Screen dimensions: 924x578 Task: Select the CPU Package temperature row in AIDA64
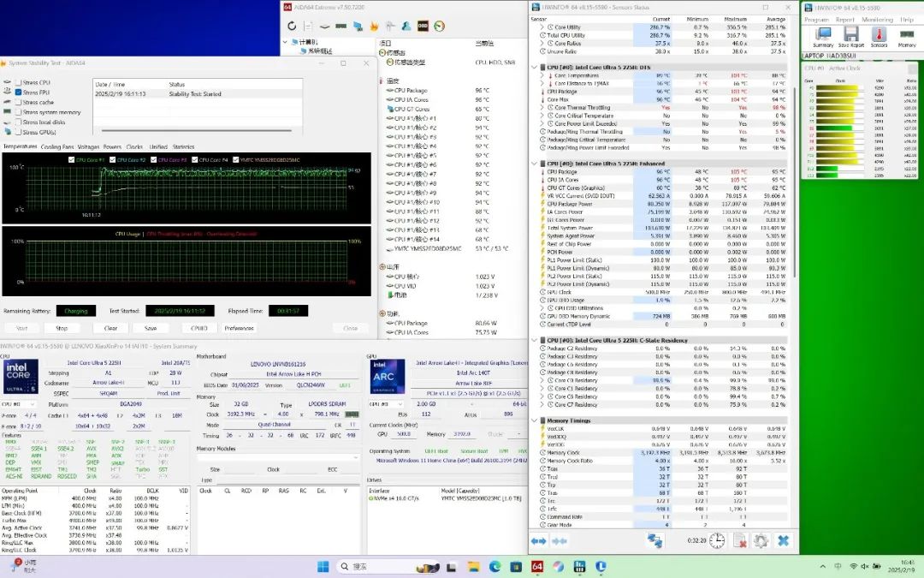point(451,90)
